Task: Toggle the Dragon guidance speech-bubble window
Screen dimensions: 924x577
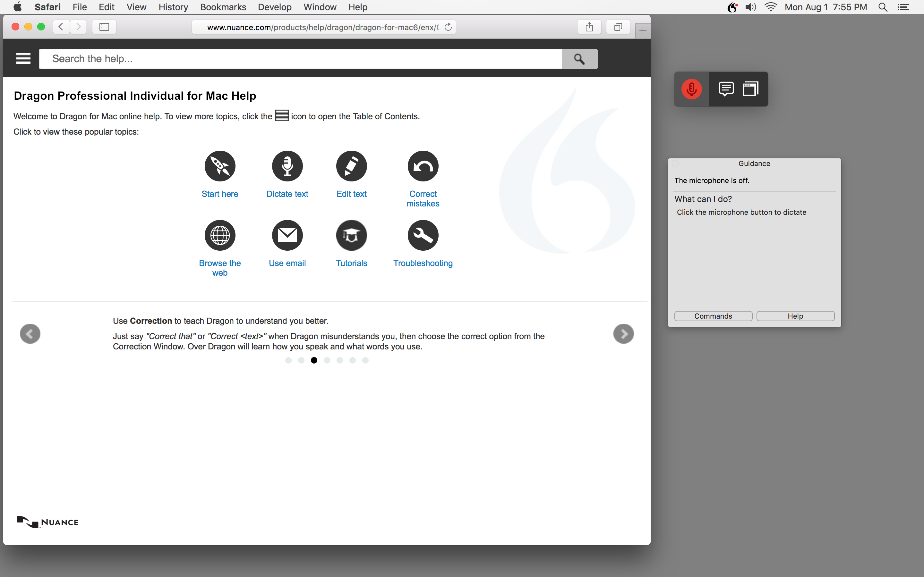Action: 726,89
